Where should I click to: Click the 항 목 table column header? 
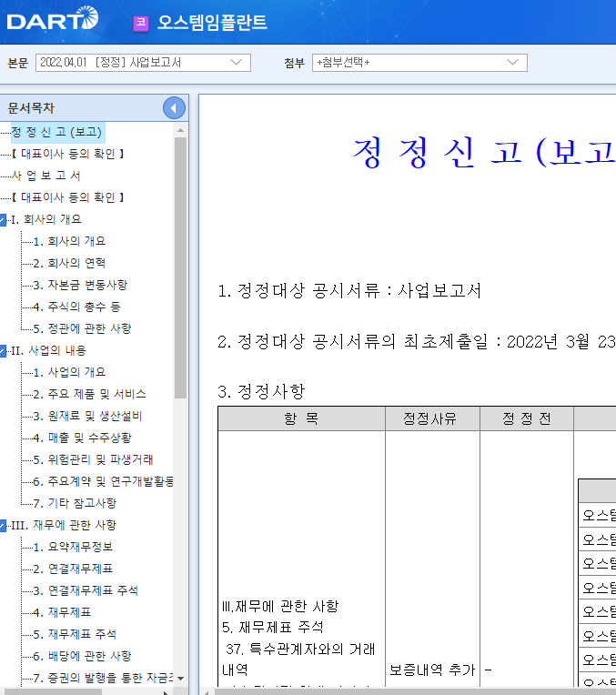(x=301, y=418)
